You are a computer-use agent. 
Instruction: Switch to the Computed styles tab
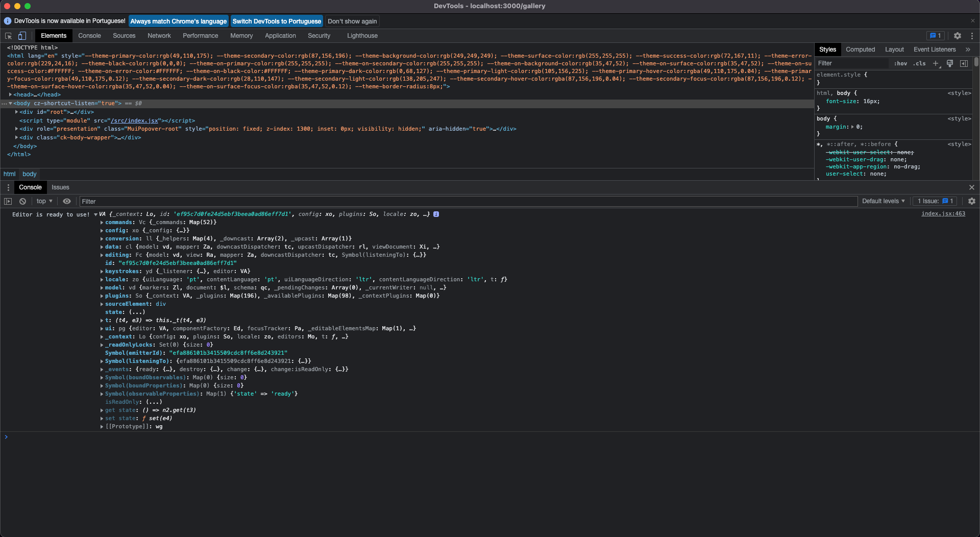pos(861,49)
